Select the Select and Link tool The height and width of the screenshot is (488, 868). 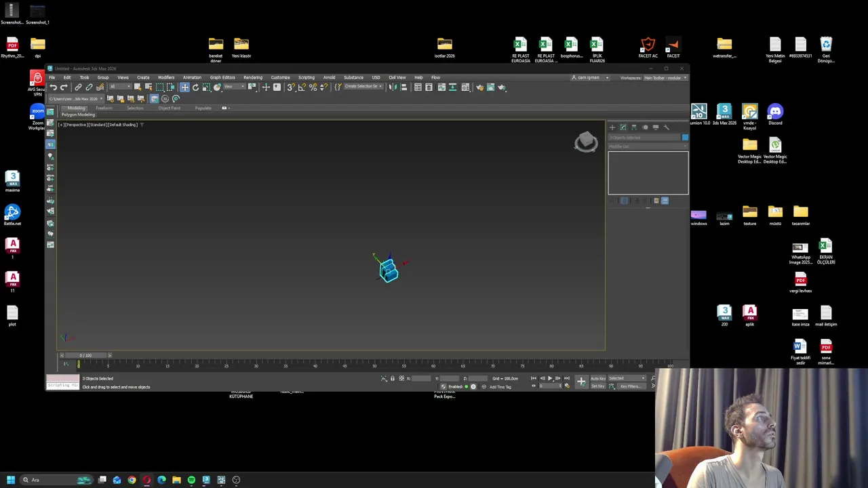tap(78, 87)
